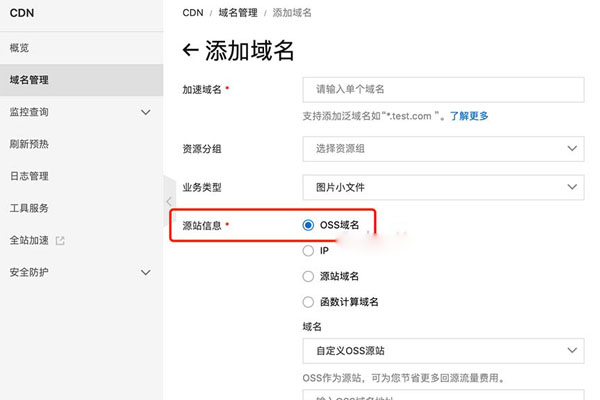Viewport: 600px width, 400px height.
Task: Click the OSS作为源站 hint text
Action: [x=404, y=378]
